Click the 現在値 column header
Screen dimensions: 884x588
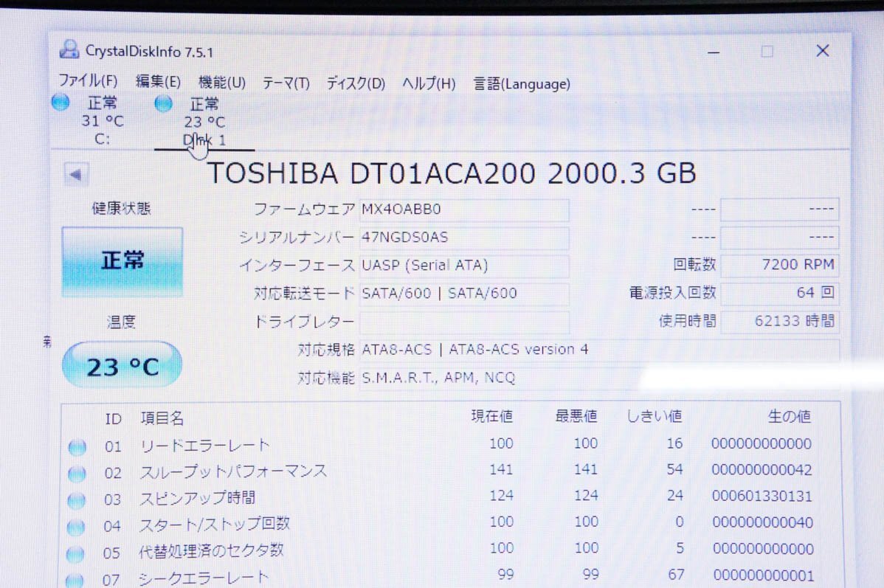[492, 417]
